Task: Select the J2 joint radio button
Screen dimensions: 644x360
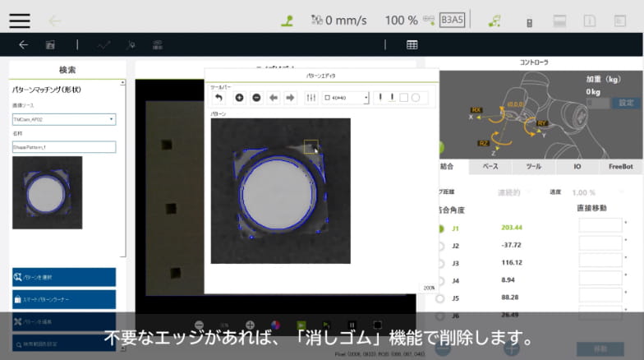Action: [x=440, y=246]
